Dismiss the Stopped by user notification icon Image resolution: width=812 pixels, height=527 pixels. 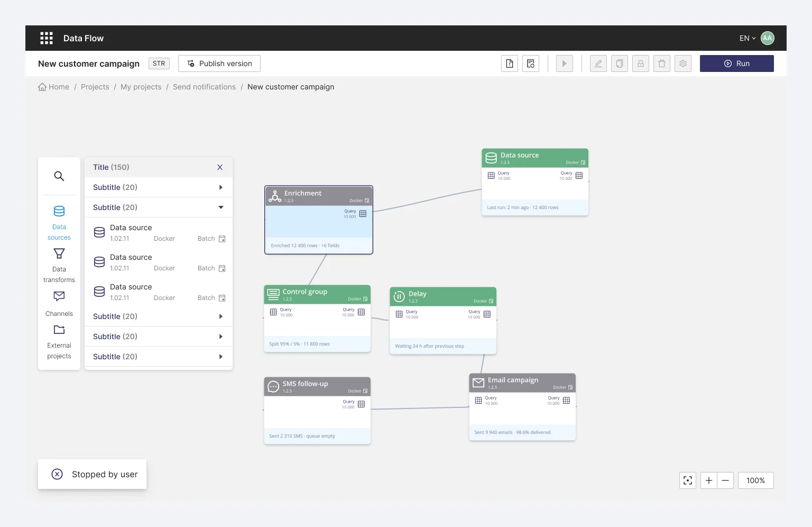(x=57, y=474)
